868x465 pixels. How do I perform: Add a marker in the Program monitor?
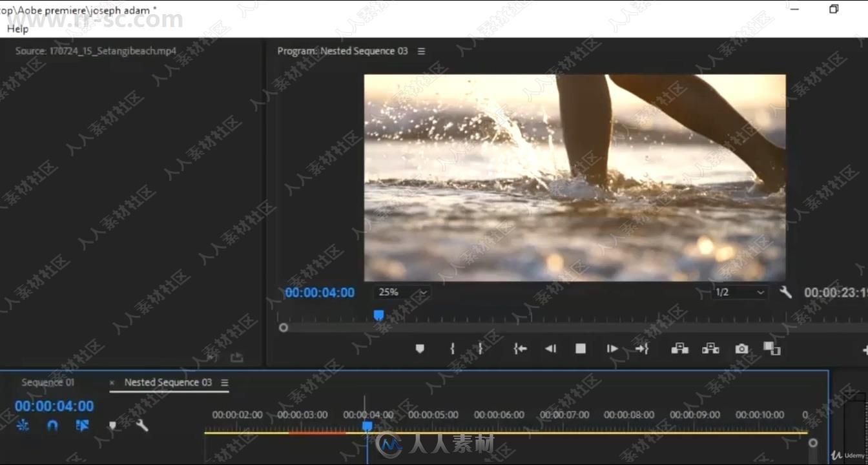tap(420, 349)
